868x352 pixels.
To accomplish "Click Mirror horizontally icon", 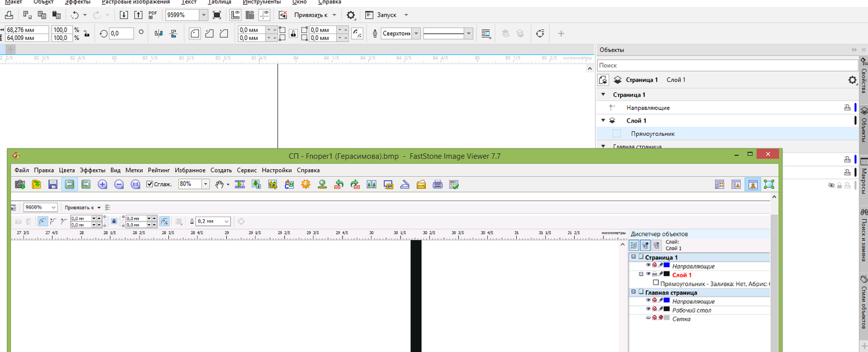I will [x=159, y=34].
